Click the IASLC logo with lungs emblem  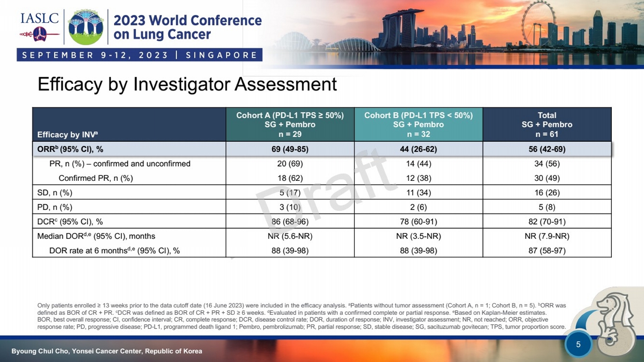point(39,27)
